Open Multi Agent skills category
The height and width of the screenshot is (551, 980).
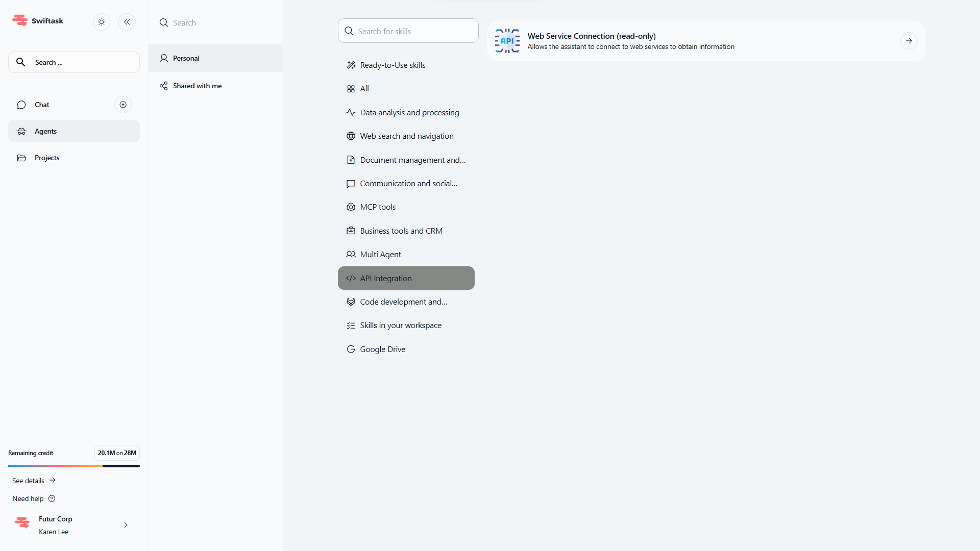click(x=380, y=254)
